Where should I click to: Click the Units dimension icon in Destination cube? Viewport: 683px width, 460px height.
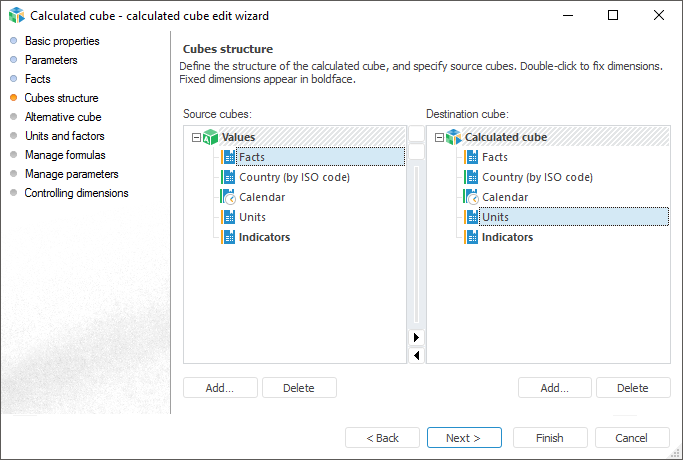[471, 217]
